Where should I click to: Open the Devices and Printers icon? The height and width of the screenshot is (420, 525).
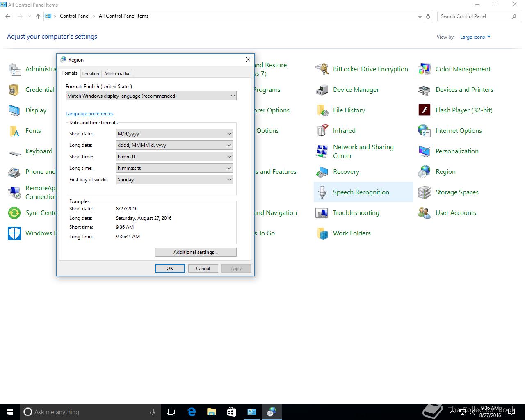(425, 90)
